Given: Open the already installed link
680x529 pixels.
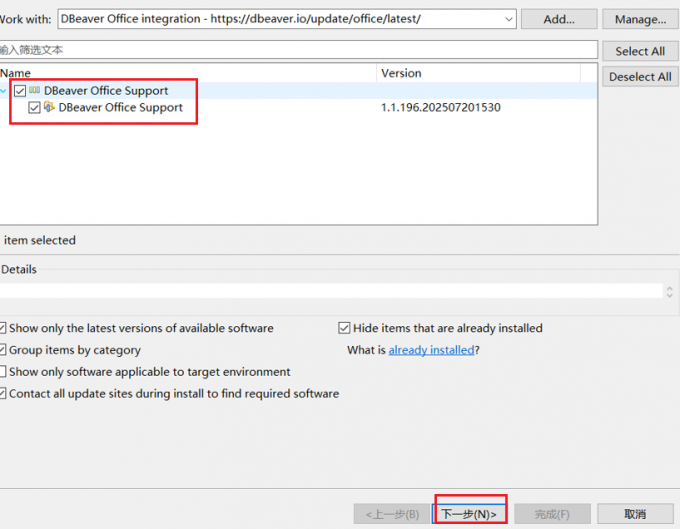Looking at the screenshot, I should [x=432, y=350].
